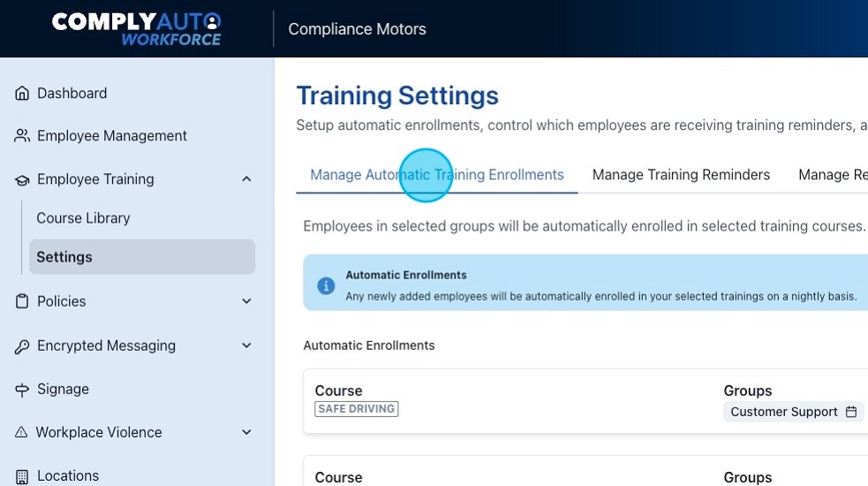Click the Policies clipboard icon

click(x=22, y=301)
